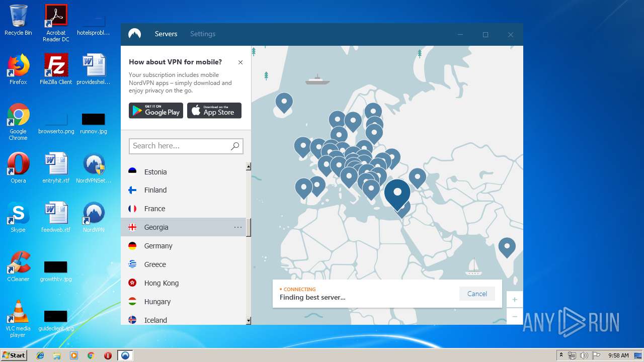644x362 pixels.
Task: Open the growthtv.jpg file
Action: coord(56,270)
